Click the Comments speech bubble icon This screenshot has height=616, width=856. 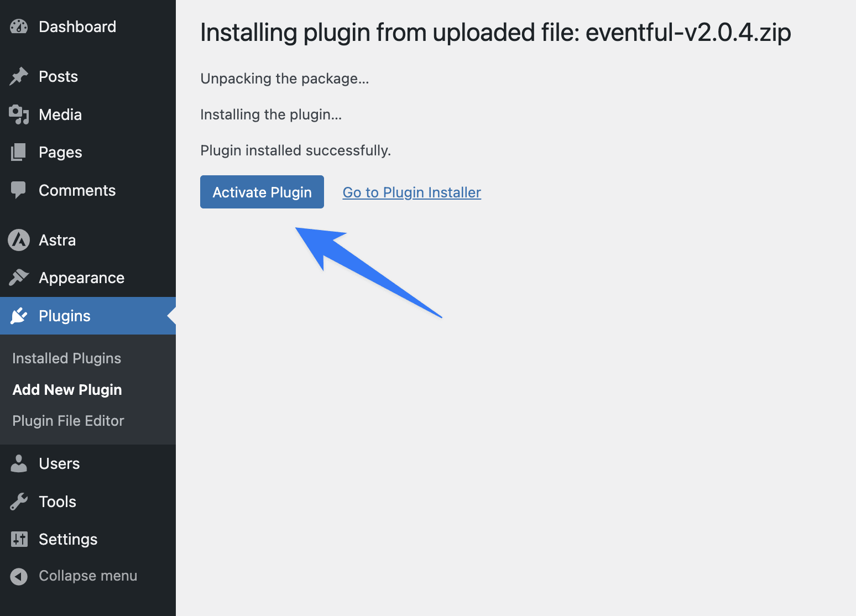tap(19, 190)
